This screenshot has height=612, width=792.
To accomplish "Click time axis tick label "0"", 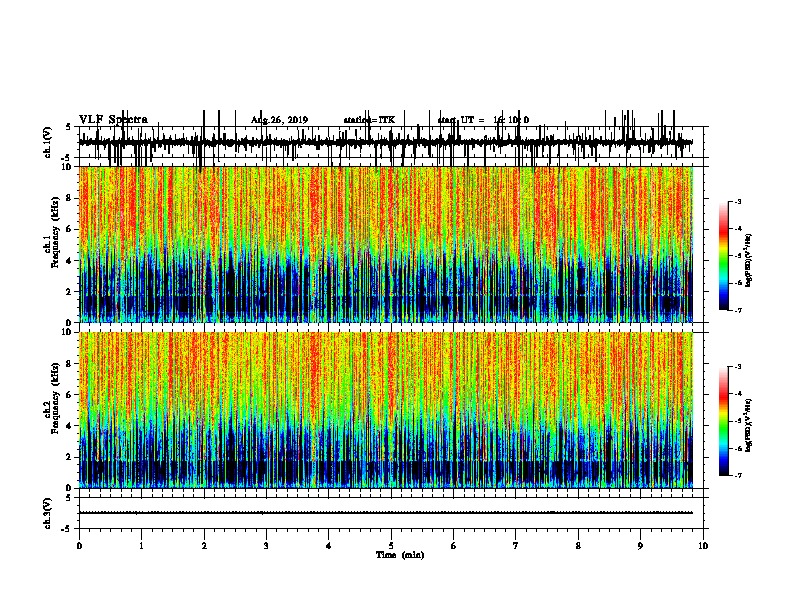I will pyautogui.click(x=79, y=546).
